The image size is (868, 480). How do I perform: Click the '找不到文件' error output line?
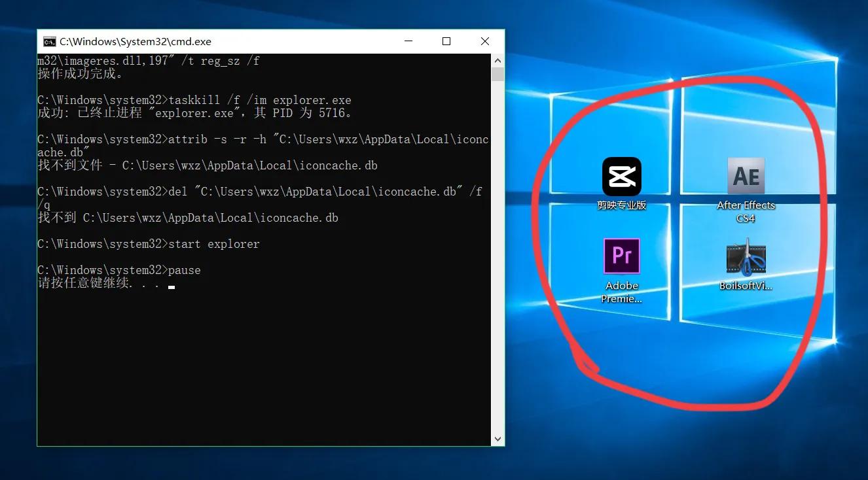click(208, 165)
